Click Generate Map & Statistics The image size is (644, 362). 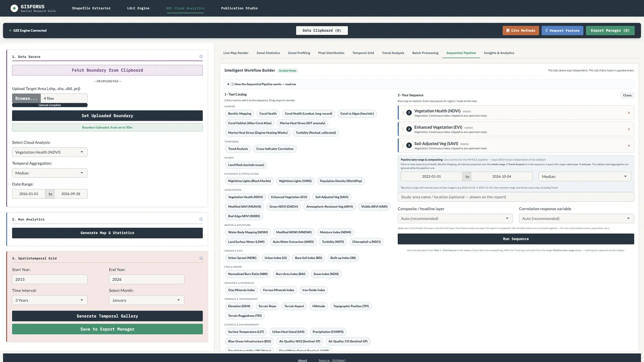(x=107, y=233)
